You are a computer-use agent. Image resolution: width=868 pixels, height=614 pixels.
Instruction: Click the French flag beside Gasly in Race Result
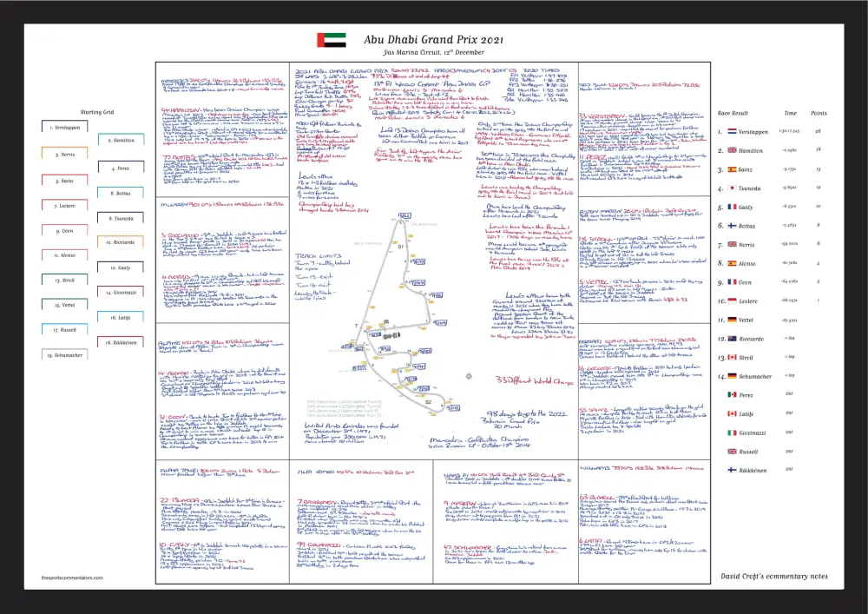[732, 207]
